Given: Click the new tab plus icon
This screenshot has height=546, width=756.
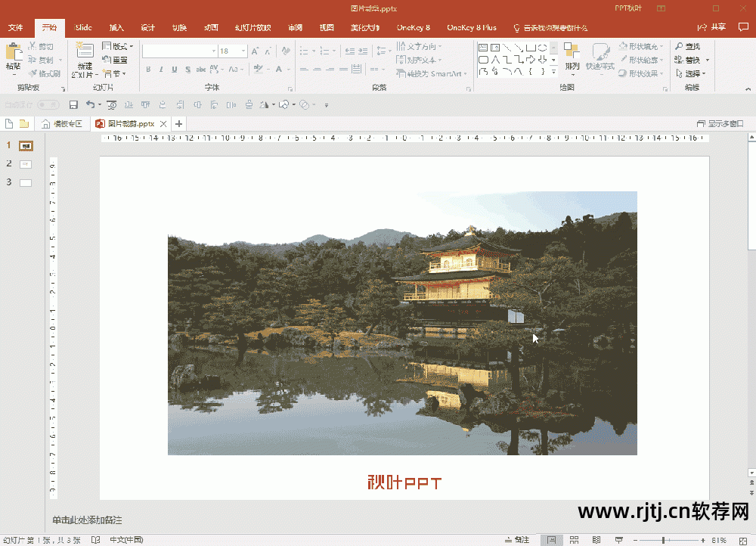Looking at the screenshot, I should point(179,123).
